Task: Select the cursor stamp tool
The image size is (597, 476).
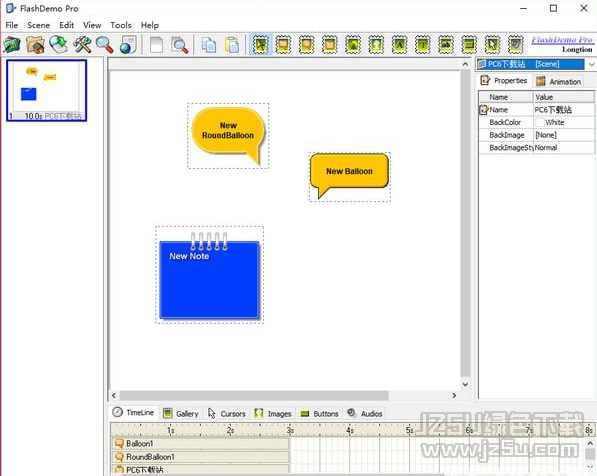Action: pos(492,44)
